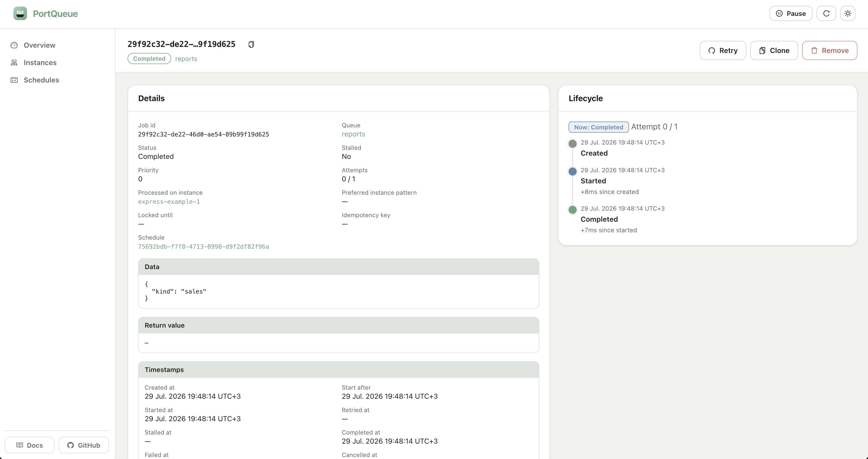Click the Timestamps section header
Viewport: 868px width, 459px height.
(339, 370)
